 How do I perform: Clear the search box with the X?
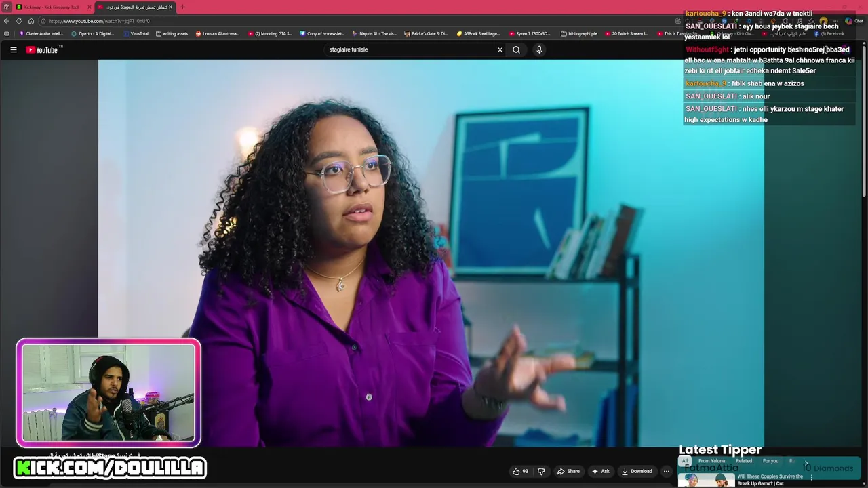500,49
